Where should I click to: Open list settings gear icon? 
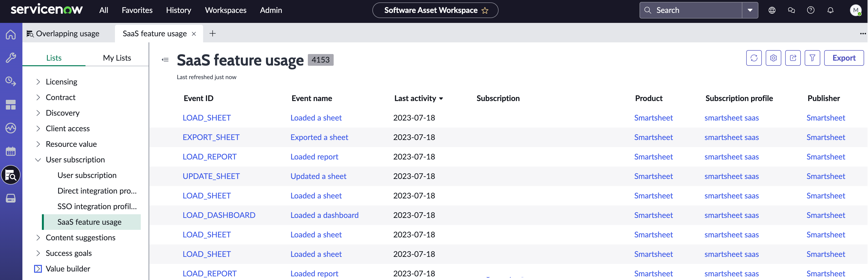(x=773, y=58)
